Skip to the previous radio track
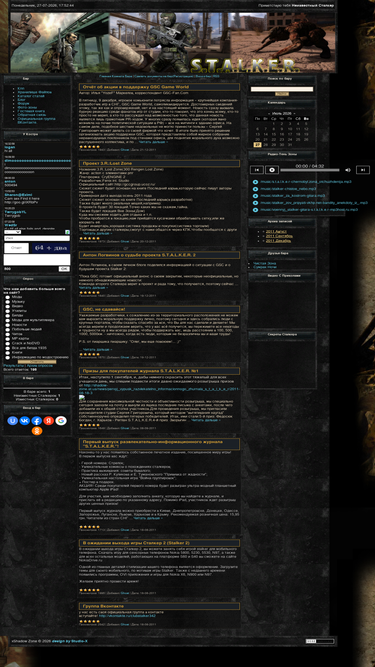The image size is (375, 667). (256, 170)
